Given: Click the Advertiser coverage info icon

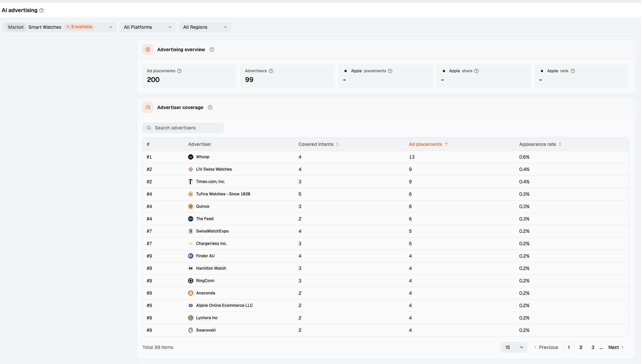Looking at the screenshot, I should 210,107.
